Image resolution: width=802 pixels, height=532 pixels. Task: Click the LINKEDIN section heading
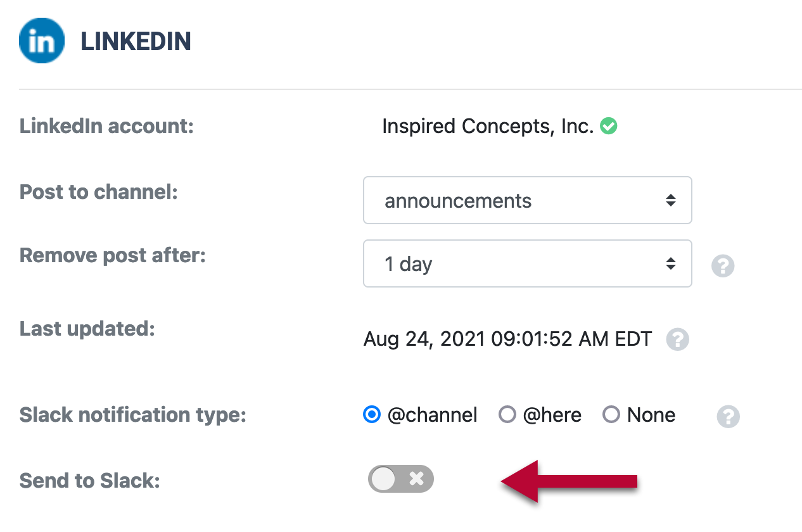point(136,42)
